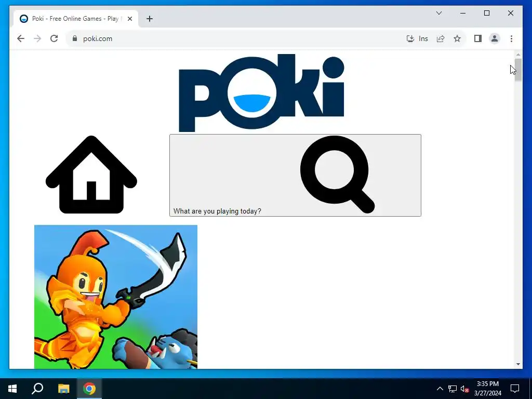Open the Poki home icon
The image size is (532, 399).
(91, 175)
